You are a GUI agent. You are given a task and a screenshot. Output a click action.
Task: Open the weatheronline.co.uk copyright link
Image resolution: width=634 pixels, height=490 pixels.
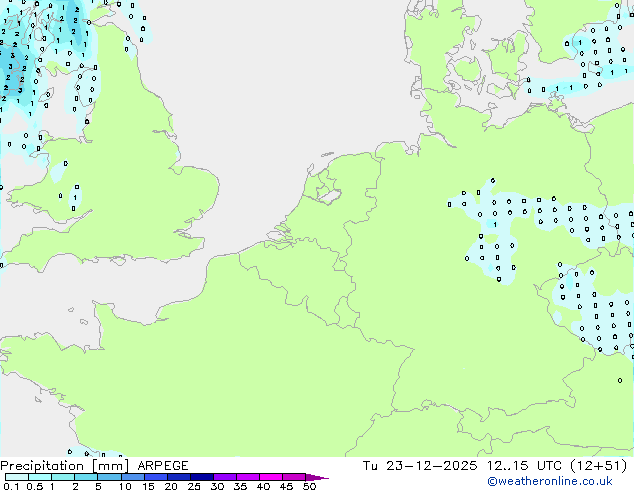pos(550,481)
